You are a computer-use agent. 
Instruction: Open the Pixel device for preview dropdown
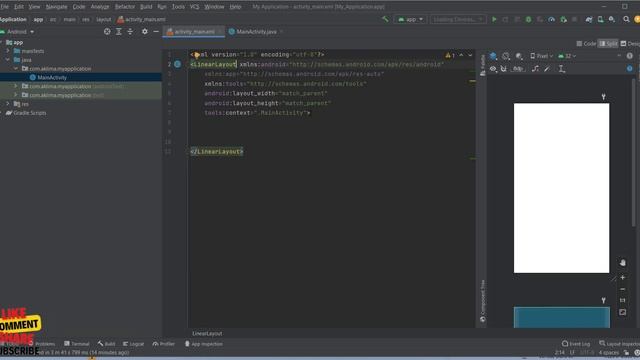541,56
